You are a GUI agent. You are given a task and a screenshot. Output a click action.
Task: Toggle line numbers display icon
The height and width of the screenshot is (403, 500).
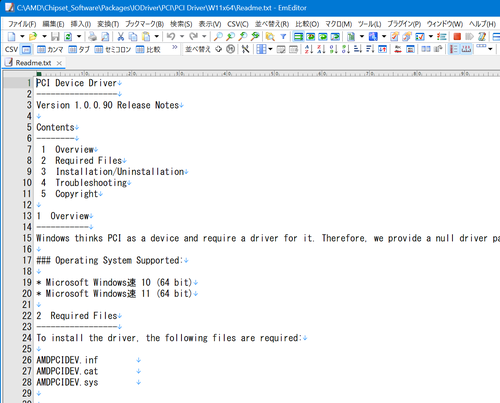pos(454,49)
